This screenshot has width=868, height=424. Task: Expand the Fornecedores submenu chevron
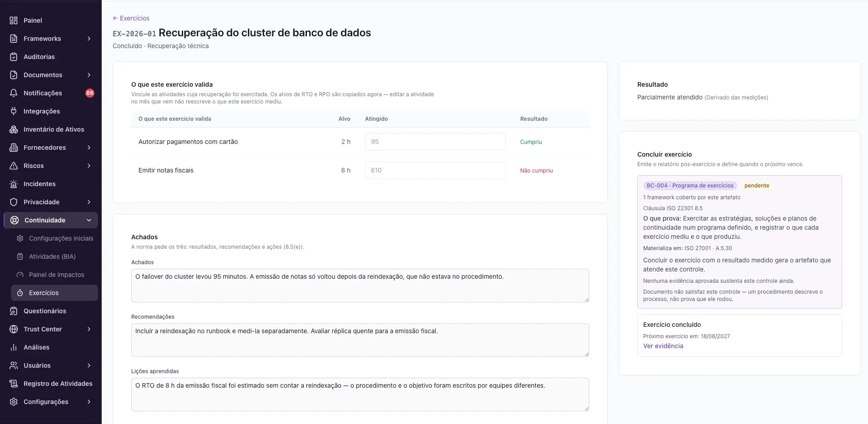tap(89, 148)
